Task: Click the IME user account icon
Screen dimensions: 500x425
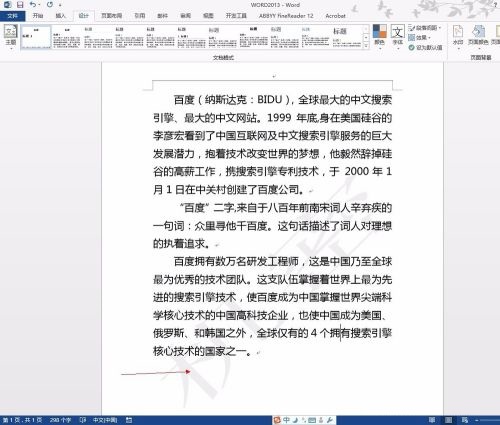Action: coord(321,420)
